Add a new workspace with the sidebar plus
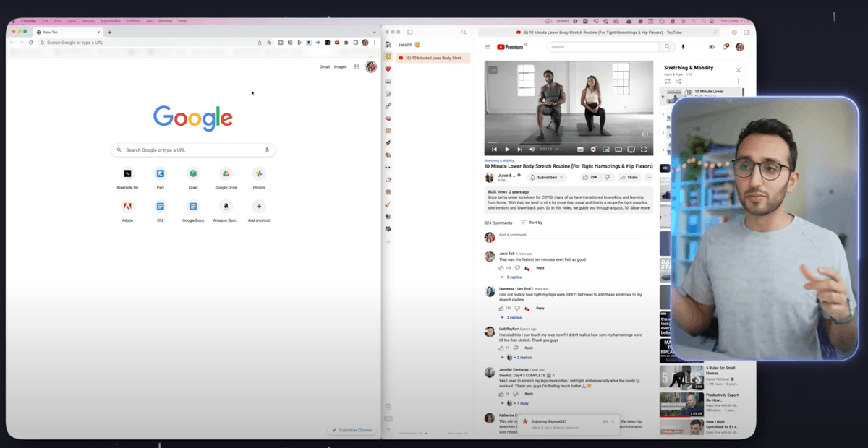Image resolution: width=868 pixels, height=448 pixels. [388, 241]
